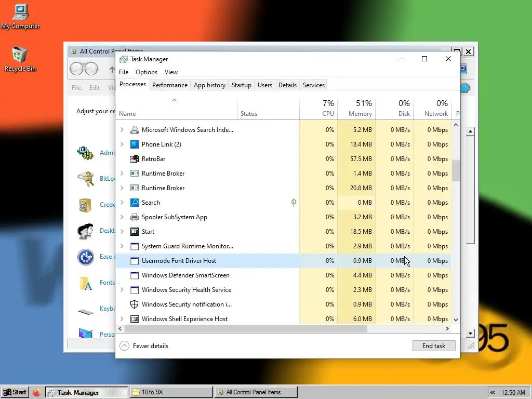Switch to the Details tab
Image resolution: width=532 pixels, height=399 pixels.
(287, 85)
